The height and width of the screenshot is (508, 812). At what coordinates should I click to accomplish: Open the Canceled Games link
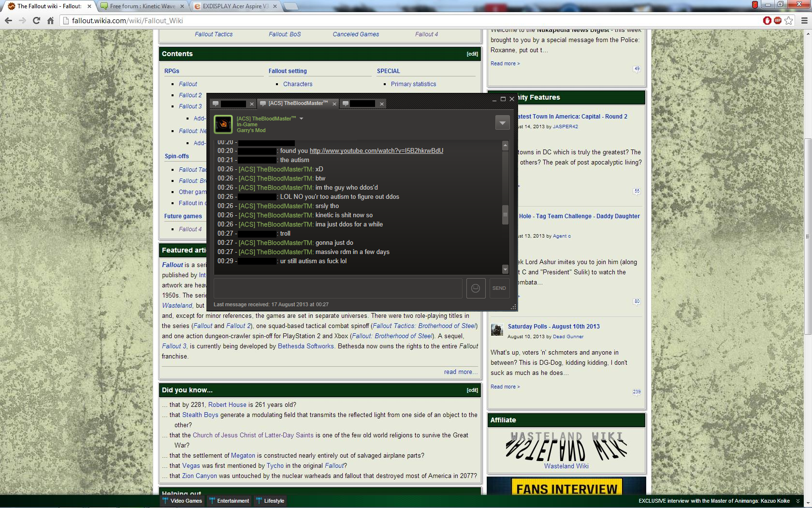tap(356, 34)
